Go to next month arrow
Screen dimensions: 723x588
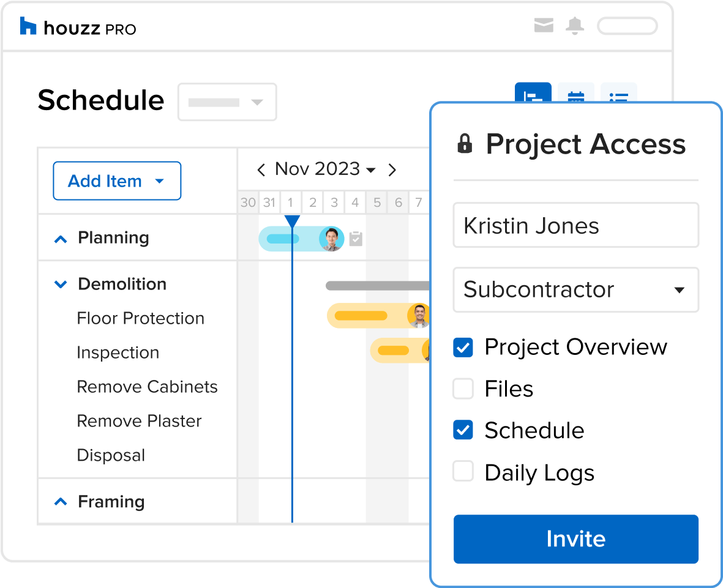tap(392, 169)
